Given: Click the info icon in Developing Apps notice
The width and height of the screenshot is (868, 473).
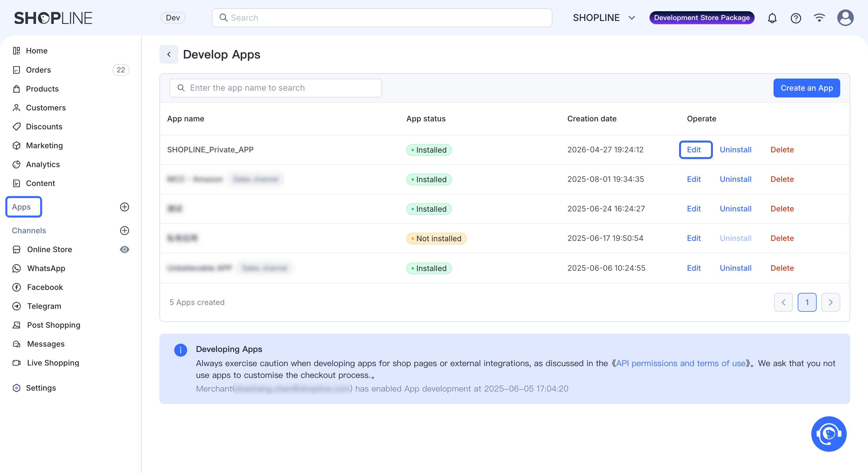Looking at the screenshot, I should tap(181, 350).
